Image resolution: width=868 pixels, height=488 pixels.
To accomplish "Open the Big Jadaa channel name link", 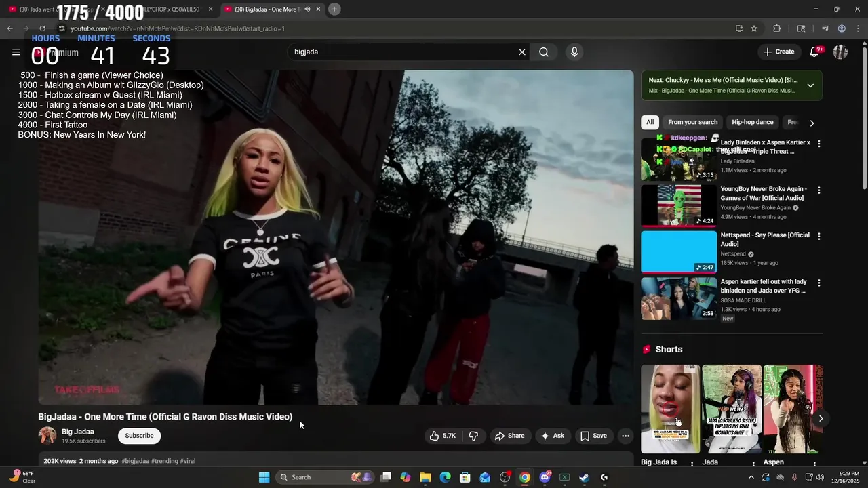I will [x=78, y=432].
